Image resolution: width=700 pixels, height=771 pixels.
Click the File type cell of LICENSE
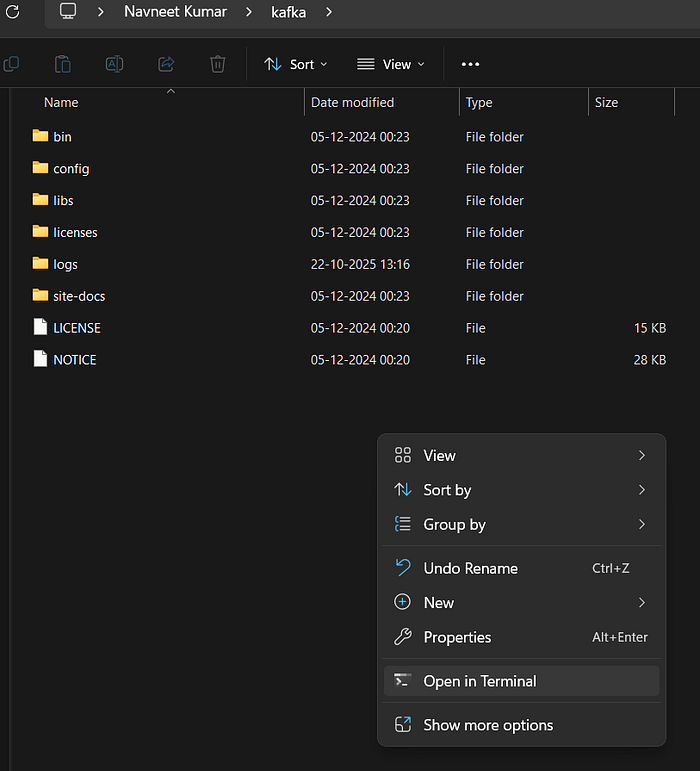tap(475, 328)
